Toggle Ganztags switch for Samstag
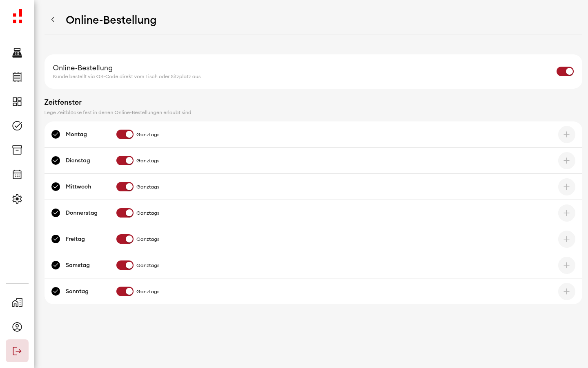 pyautogui.click(x=125, y=265)
